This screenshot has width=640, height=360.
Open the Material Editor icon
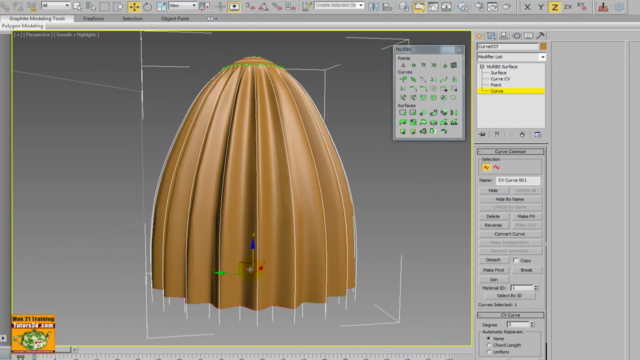pos(462,7)
